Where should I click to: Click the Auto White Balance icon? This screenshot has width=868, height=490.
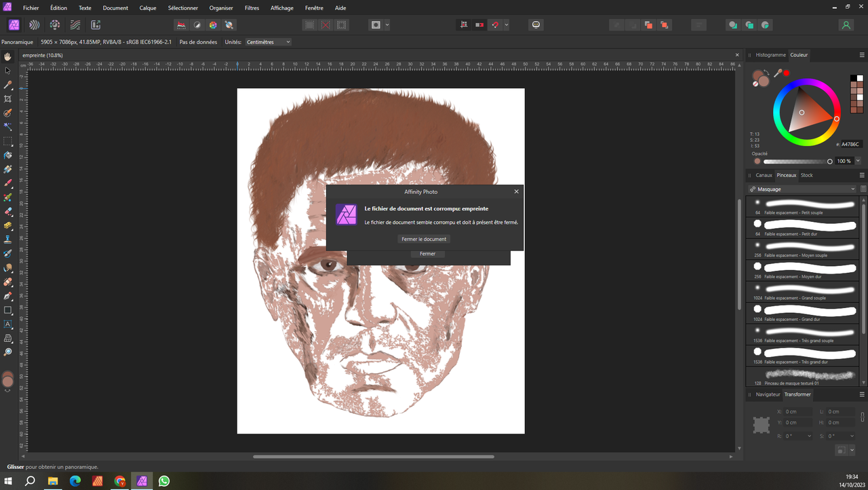pos(229,25)
